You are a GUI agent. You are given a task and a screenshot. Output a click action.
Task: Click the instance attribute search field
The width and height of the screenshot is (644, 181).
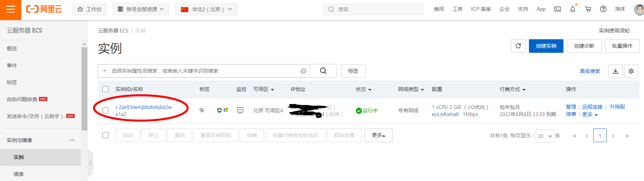pyautogui.click(x=203, y=71)
